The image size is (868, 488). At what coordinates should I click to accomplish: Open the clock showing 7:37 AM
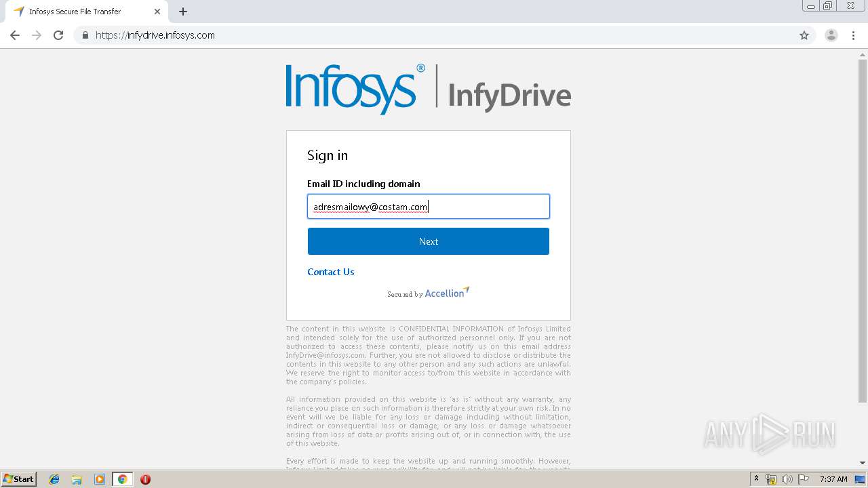(x=833, y=479)
